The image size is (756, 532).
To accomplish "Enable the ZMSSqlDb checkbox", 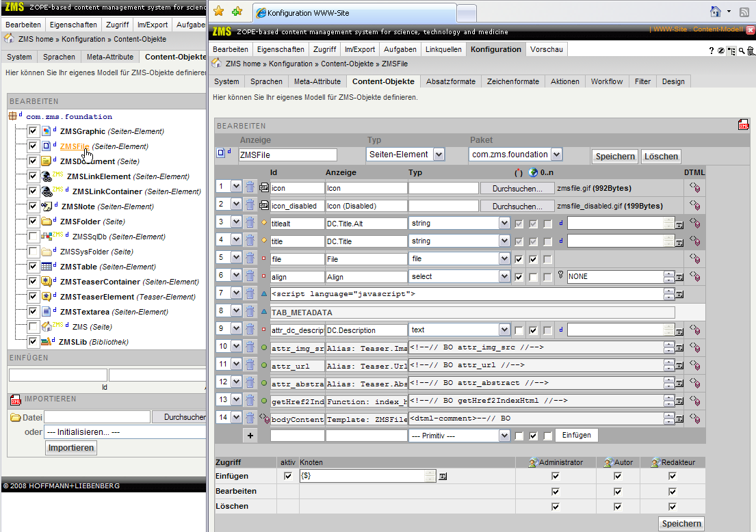I will [x=33, y=236].
